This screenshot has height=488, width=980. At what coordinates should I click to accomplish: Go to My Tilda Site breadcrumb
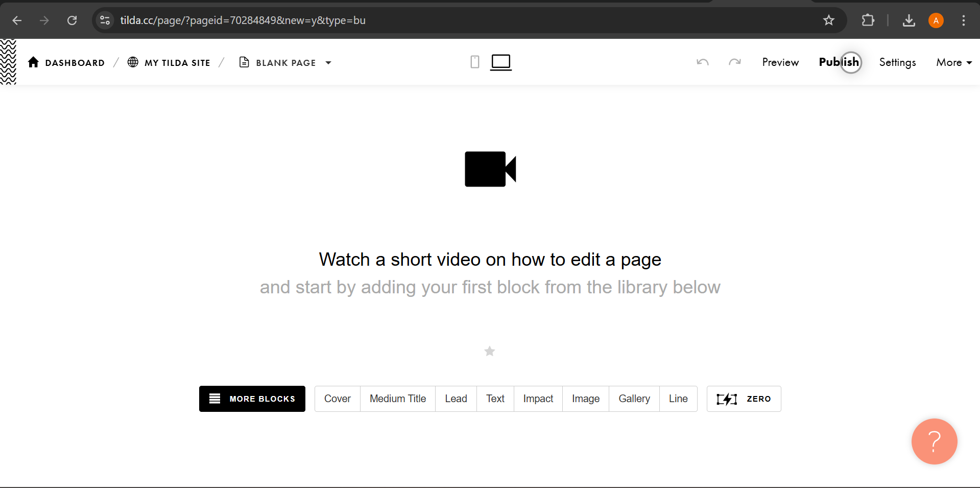pos(169,62)
